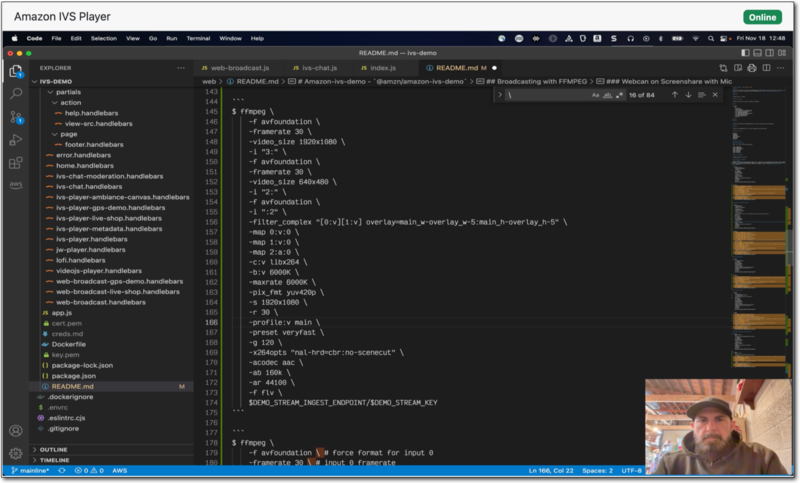This screenshot has height=483, width=800.
Task: Customize layout icon in title bar
Action: click(782, 53)
